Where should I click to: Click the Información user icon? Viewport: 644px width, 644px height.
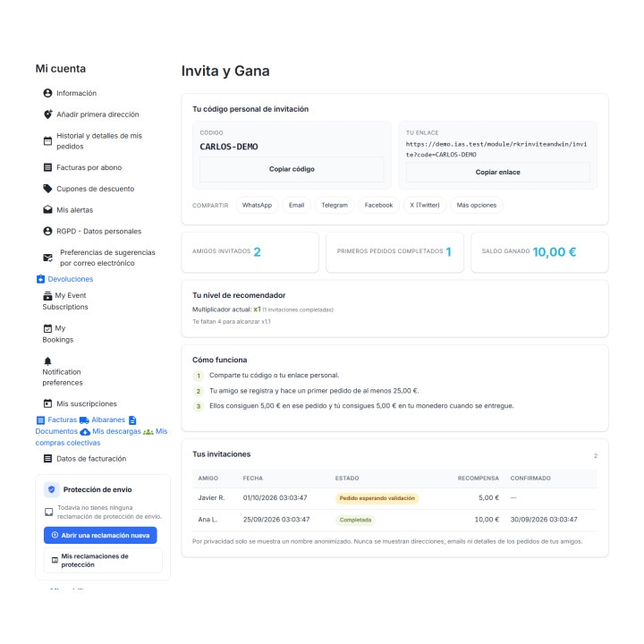click(x=47, y=93)
